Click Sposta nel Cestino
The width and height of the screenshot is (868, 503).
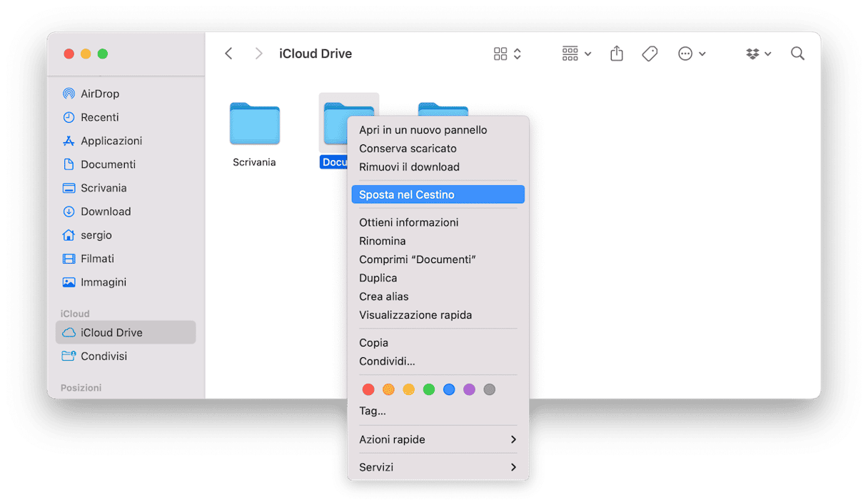click(x=438, y=194)
